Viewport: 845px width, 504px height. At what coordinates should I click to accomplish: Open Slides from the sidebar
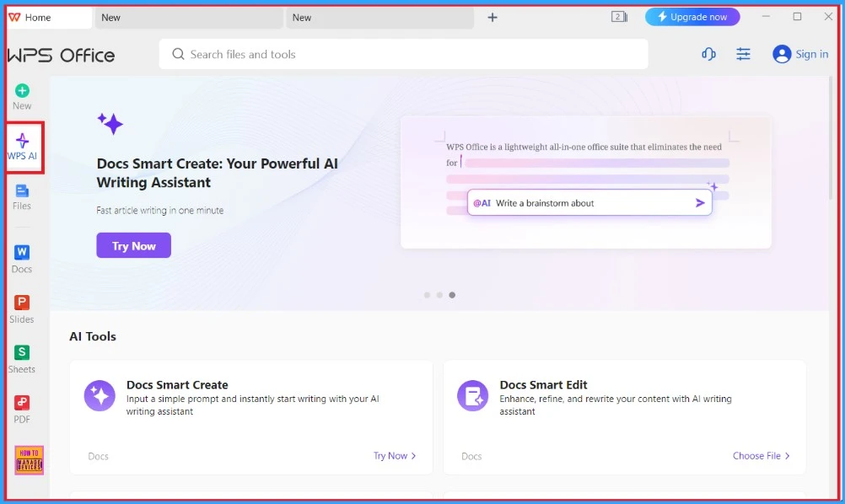[22, 309]
